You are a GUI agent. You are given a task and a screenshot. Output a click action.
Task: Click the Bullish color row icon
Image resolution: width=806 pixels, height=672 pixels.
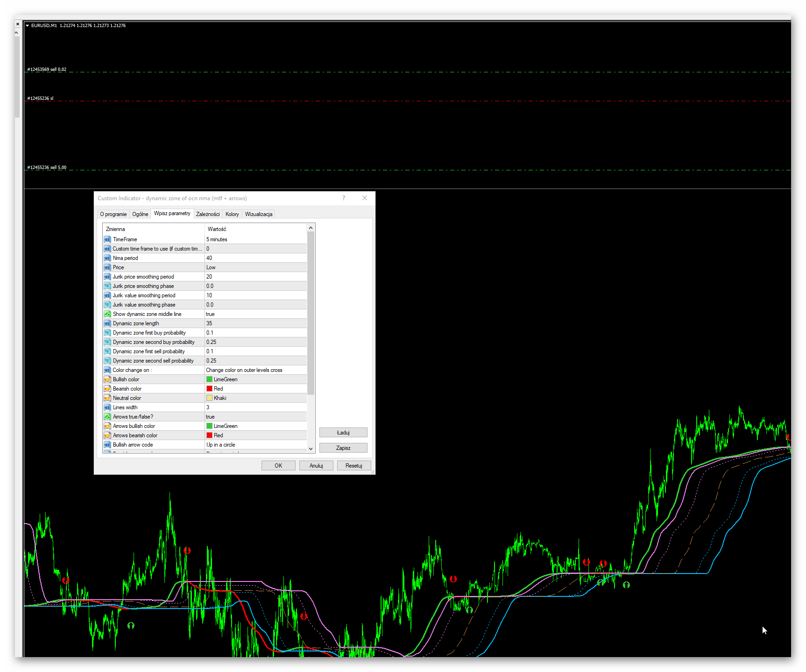point(107,379)
